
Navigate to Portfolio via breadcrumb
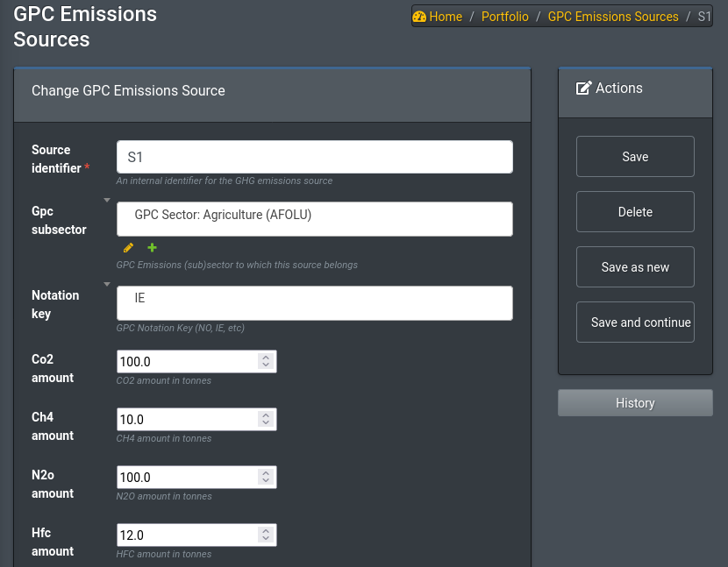click(x=504, y=16)
